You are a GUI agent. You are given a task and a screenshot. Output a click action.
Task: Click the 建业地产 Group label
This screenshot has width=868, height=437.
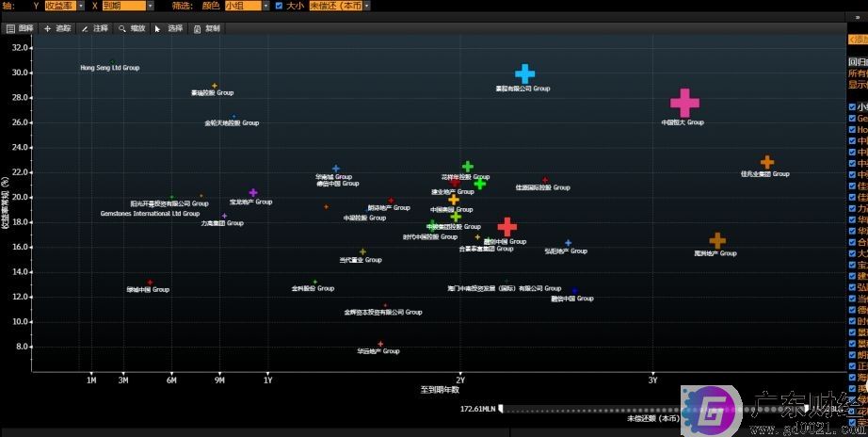(453, 191)
